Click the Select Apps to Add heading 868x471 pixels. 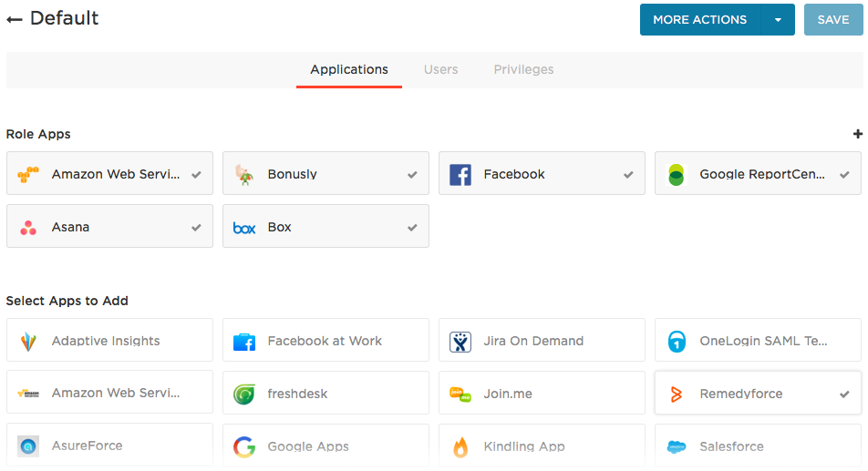point(67,301)
